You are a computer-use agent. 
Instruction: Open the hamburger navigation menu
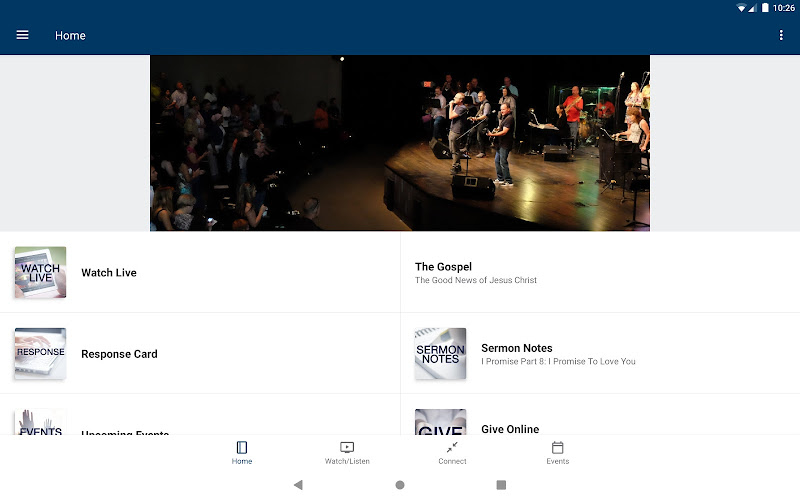(x=22, y=35)
